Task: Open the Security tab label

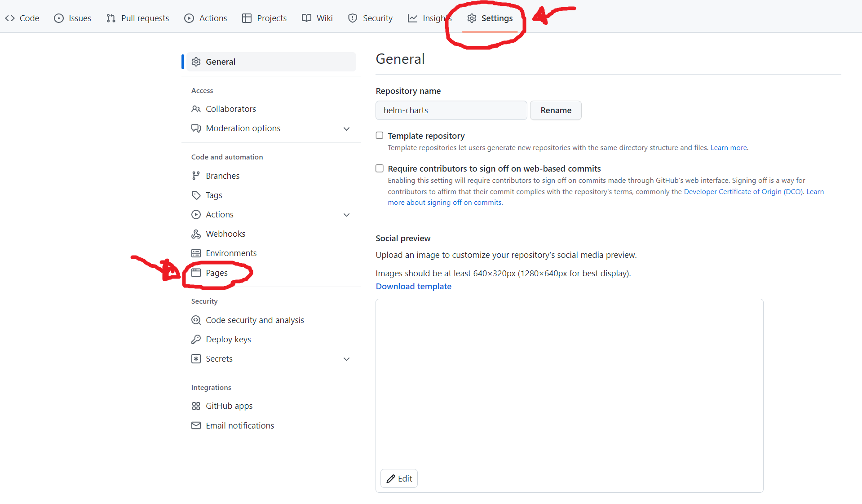Action: pos(377,18)
